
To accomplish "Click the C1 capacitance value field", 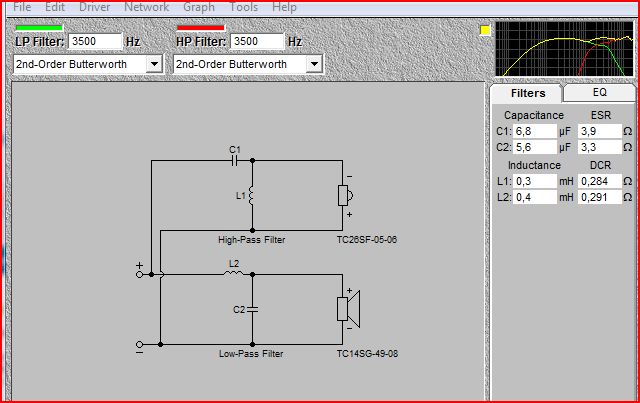I will point(535,131).
